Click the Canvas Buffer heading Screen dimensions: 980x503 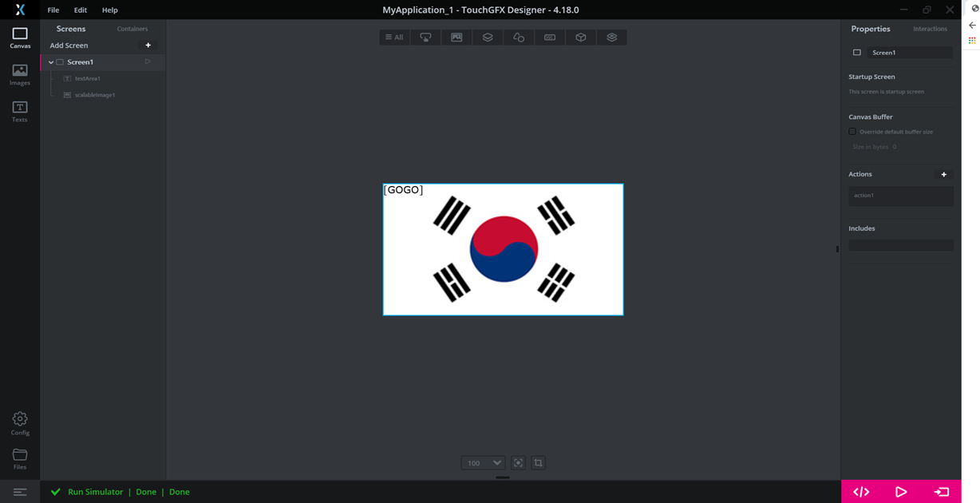(x=871, y=117)
